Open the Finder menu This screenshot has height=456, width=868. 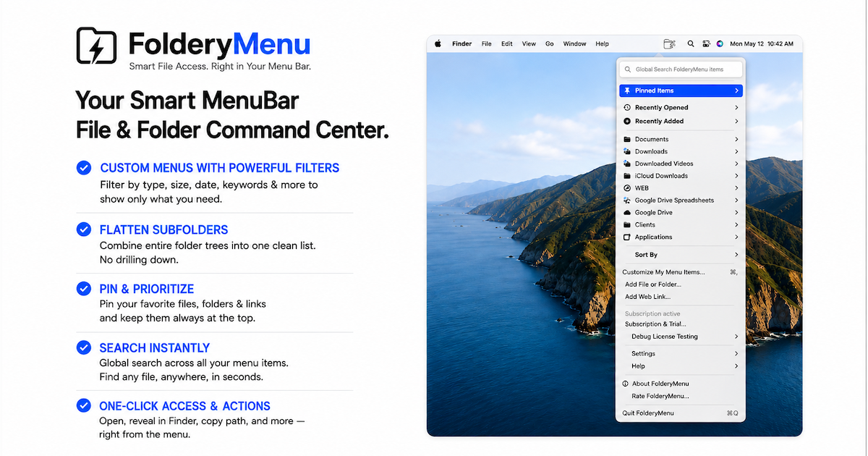tap(461, 43)
